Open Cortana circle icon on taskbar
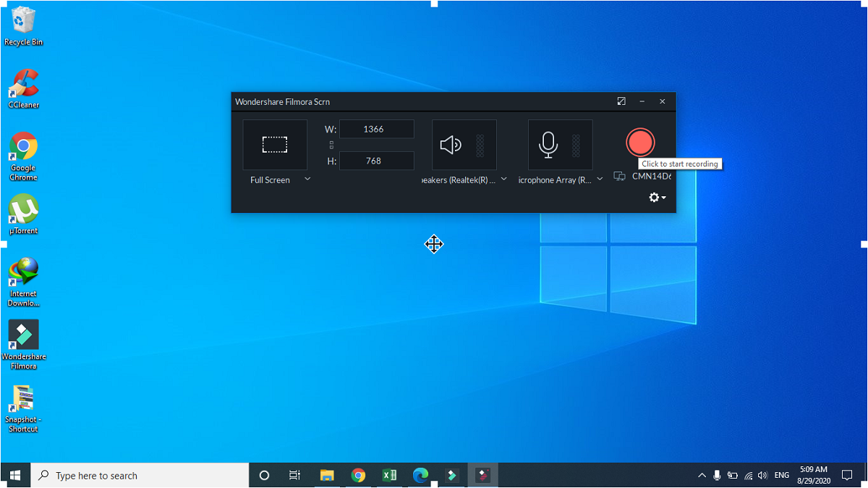This screenshot has width=868, height=488. 264,475
